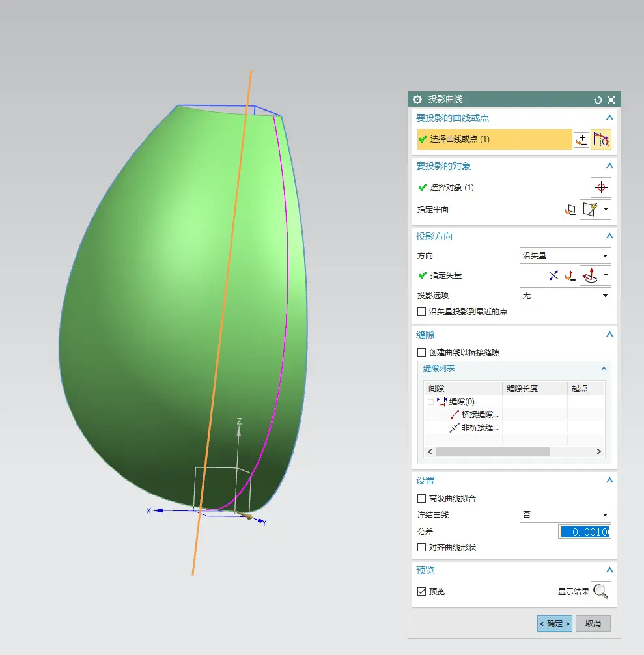Click the curve selection icon beside 选择曲线或点

[601, 139]
